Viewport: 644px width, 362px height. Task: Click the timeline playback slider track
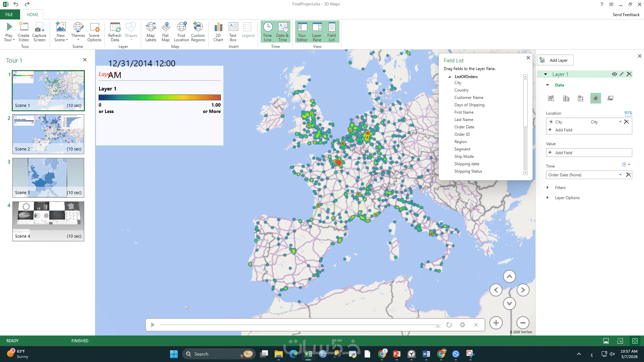(x=299, y=325)
